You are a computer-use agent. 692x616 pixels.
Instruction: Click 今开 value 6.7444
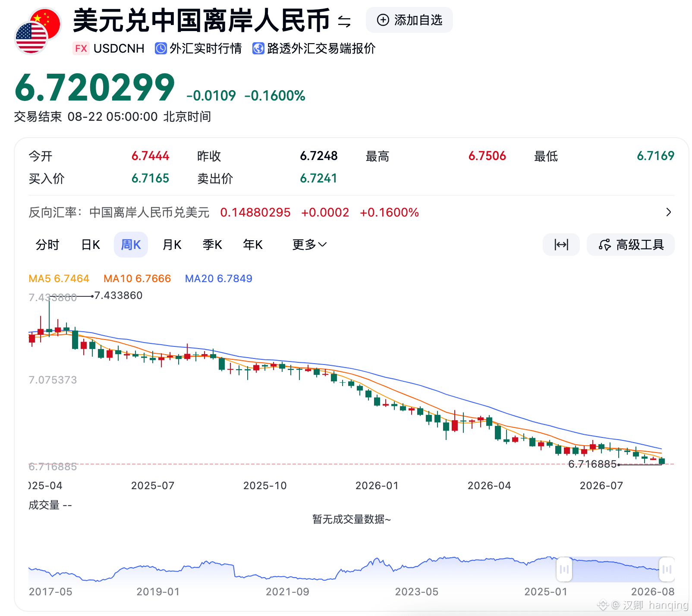[x=151, y=156]
